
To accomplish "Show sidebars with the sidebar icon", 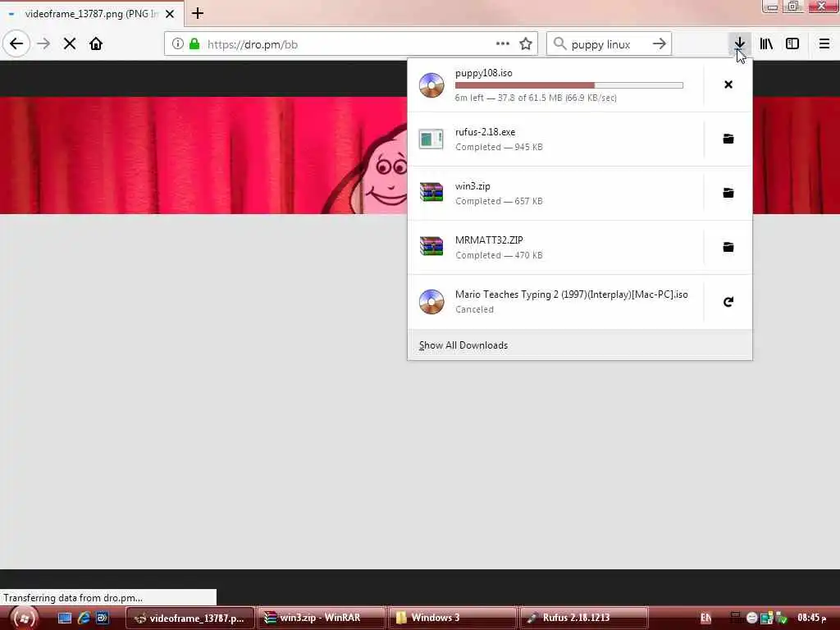I will click(792, 44).
